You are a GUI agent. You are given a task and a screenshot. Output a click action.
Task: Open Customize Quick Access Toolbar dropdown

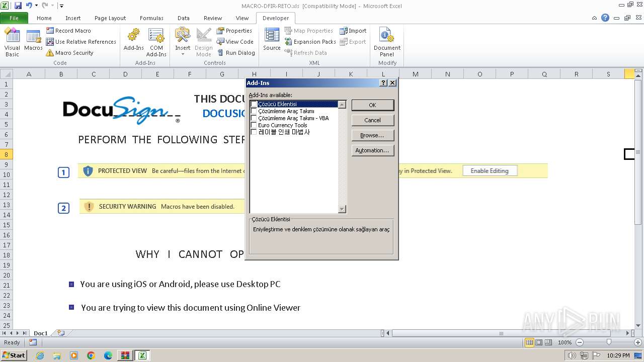point(61,6)
